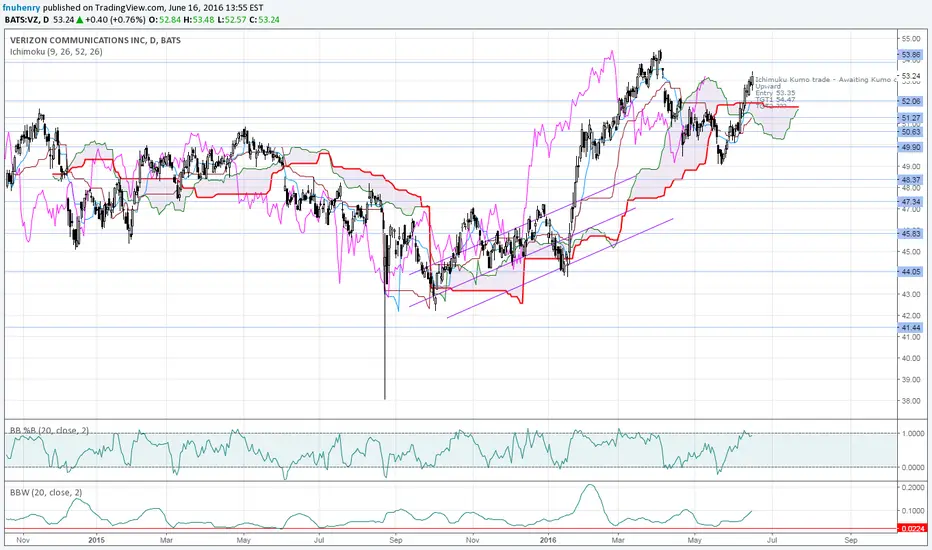The image size is (932, 550).
Task: Click the 0.1000 scale value of BBW
Action: (912, 511)
